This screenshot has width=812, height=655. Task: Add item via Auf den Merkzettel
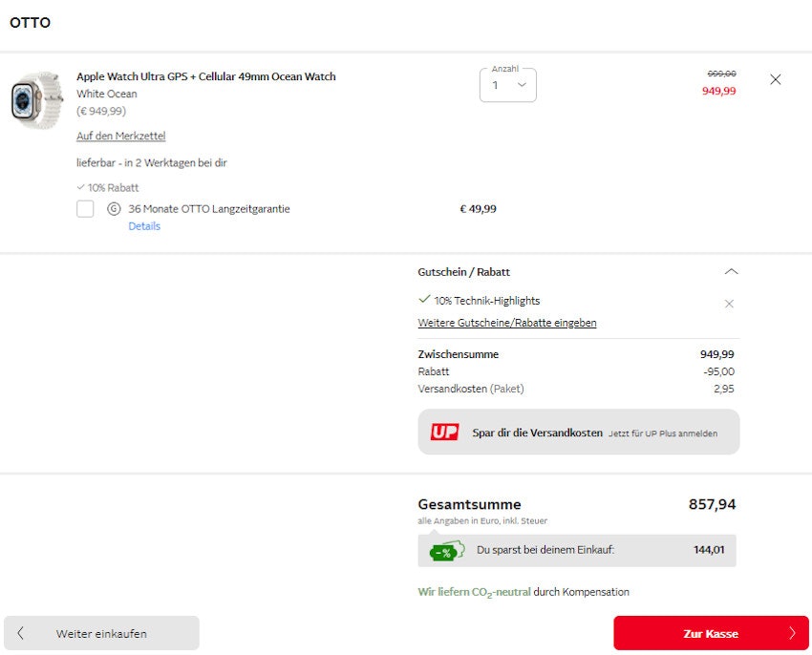tap(120, 137)
